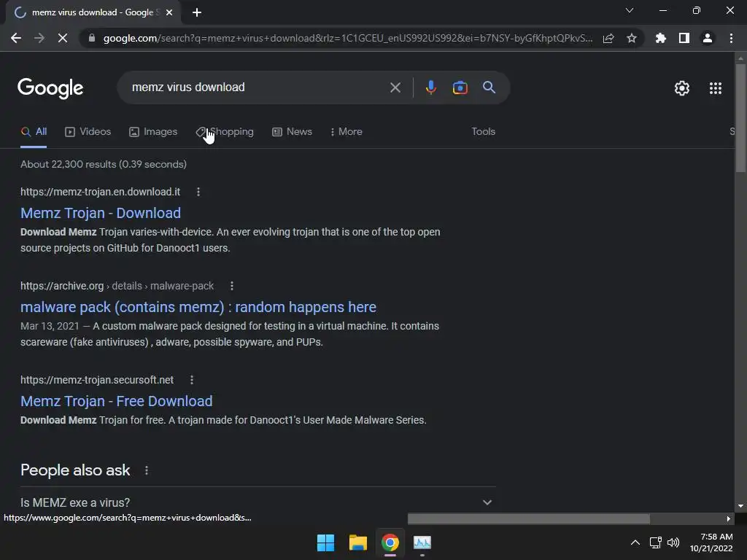Open the Chrome extensions puzzle icon

661,38
